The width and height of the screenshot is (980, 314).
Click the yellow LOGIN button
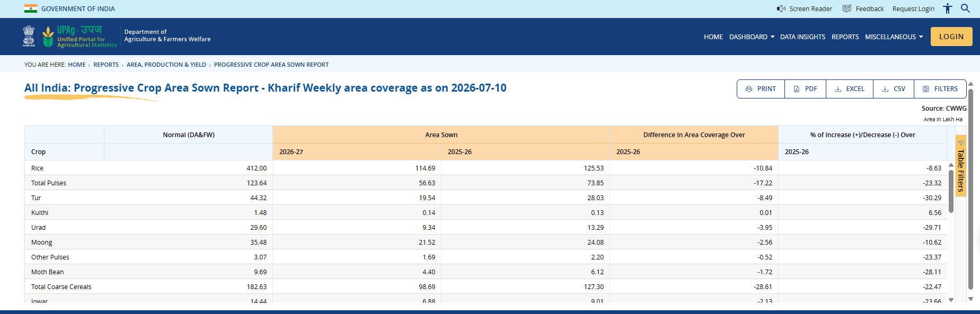pyautogui.click(x=951, y=37)
